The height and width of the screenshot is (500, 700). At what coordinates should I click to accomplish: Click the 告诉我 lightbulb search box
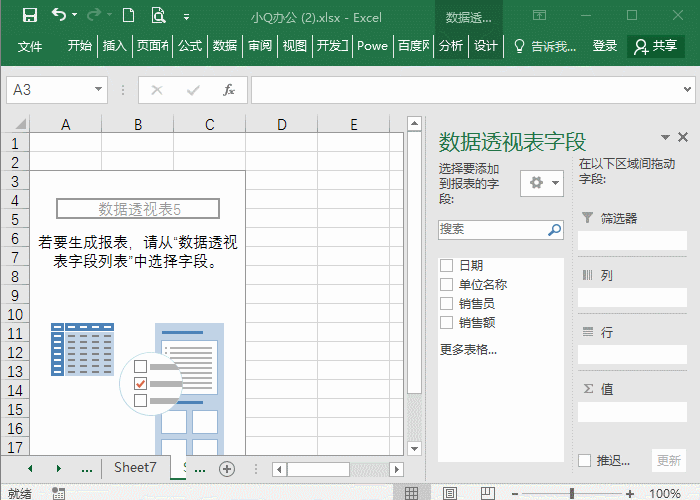(x=545, y=46)
